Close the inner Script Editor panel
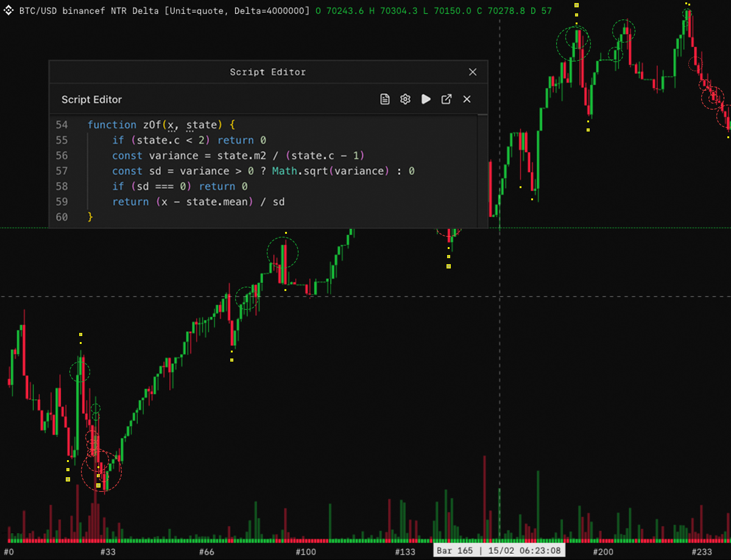 tap(467, 99)
